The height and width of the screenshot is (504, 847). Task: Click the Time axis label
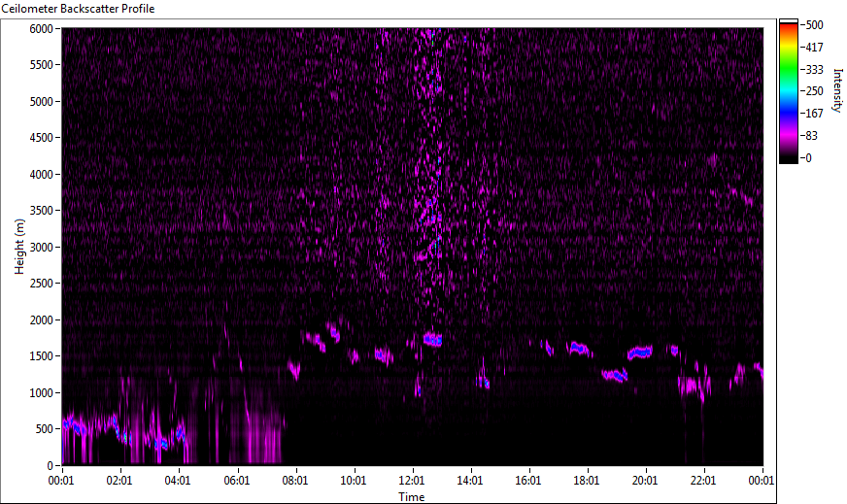click(412, 497)
